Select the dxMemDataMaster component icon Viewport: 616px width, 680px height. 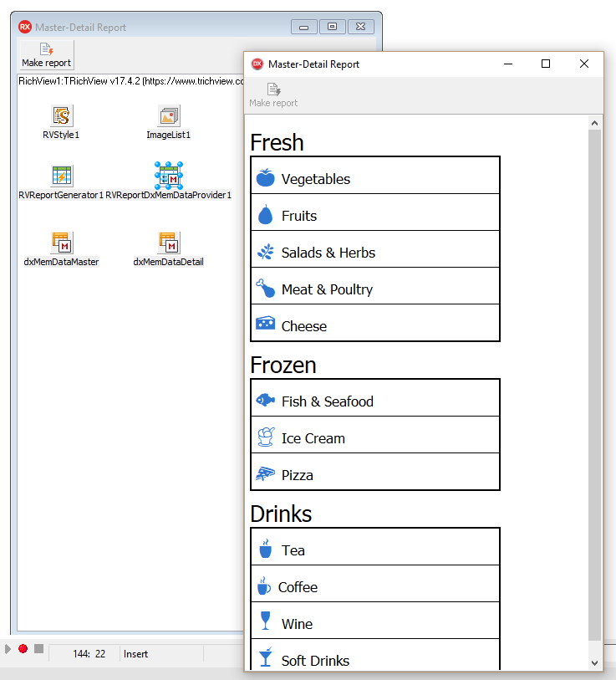62,243
